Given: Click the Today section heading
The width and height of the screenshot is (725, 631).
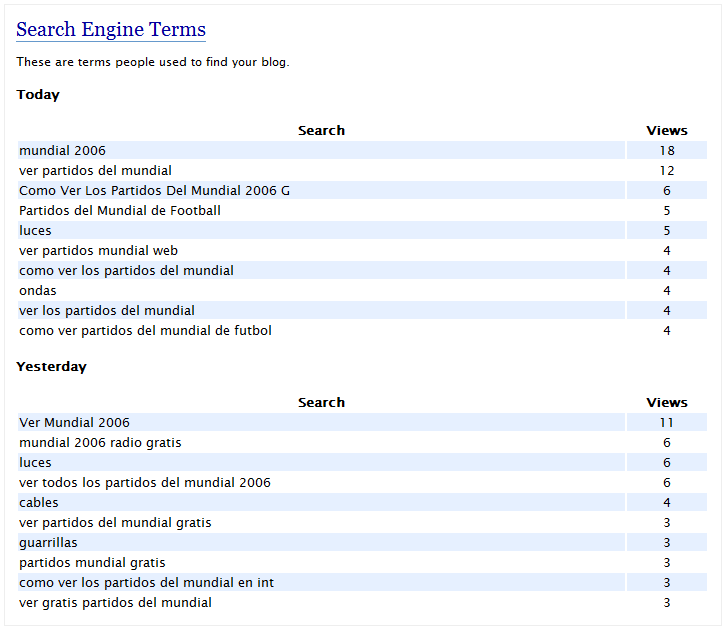Looking at the screenshot, I should click(x=38, y=95).
